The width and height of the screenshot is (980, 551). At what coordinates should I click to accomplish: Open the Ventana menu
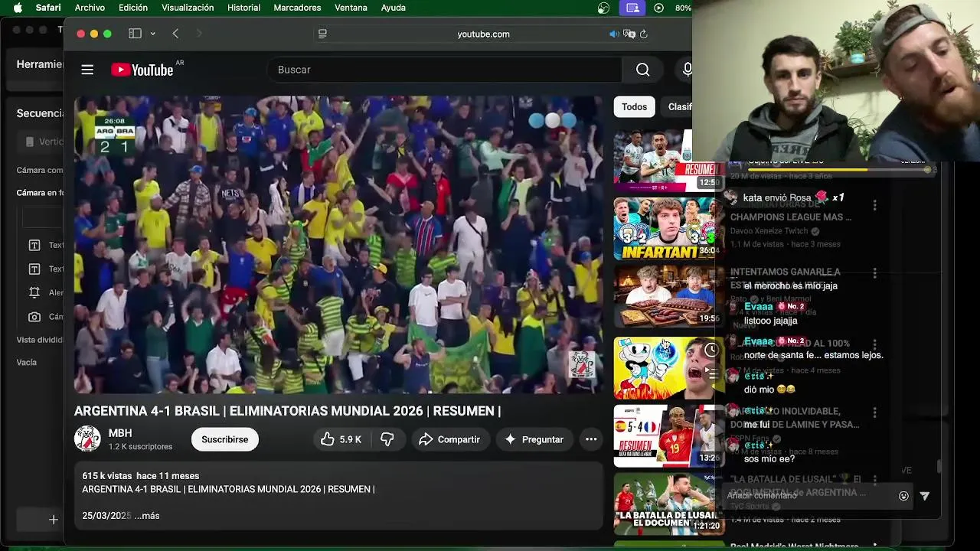pos(351,8)
